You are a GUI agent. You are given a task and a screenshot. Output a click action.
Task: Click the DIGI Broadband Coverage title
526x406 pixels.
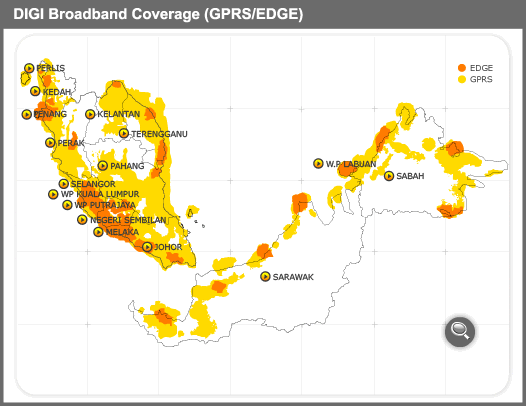pos(158,14)
